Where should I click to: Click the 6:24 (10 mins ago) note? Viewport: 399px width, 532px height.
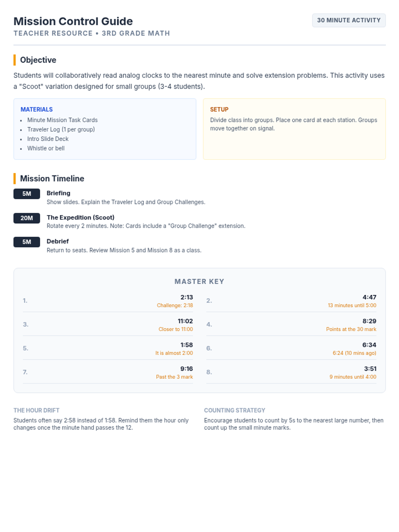[354, 353]
